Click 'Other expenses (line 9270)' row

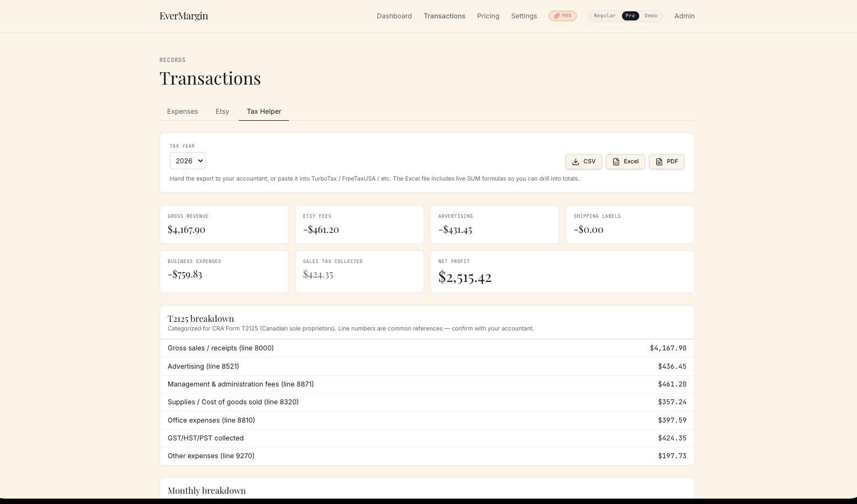point(427,456)
